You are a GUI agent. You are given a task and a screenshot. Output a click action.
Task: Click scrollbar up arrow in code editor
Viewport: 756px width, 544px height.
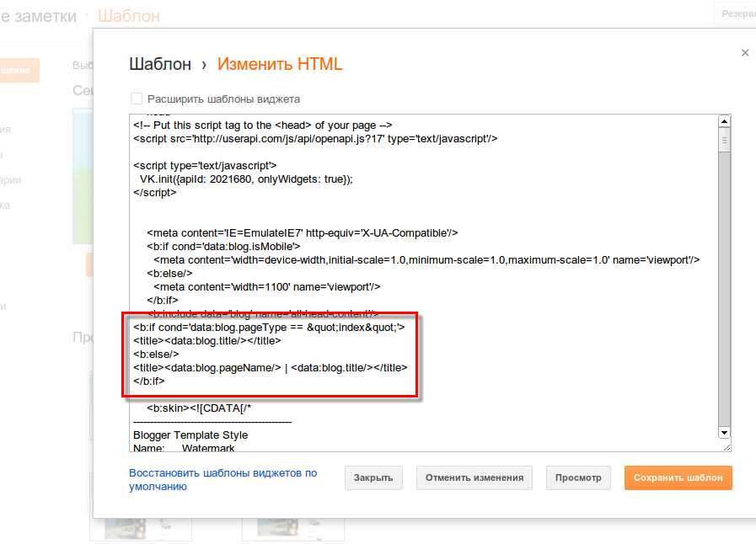(x=724, y=121)
